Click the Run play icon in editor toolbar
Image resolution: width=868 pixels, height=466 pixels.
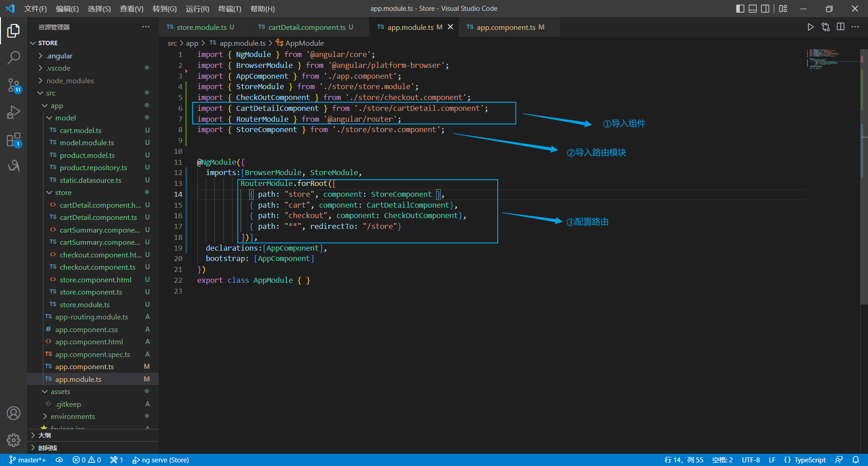[x=810, y=27]
